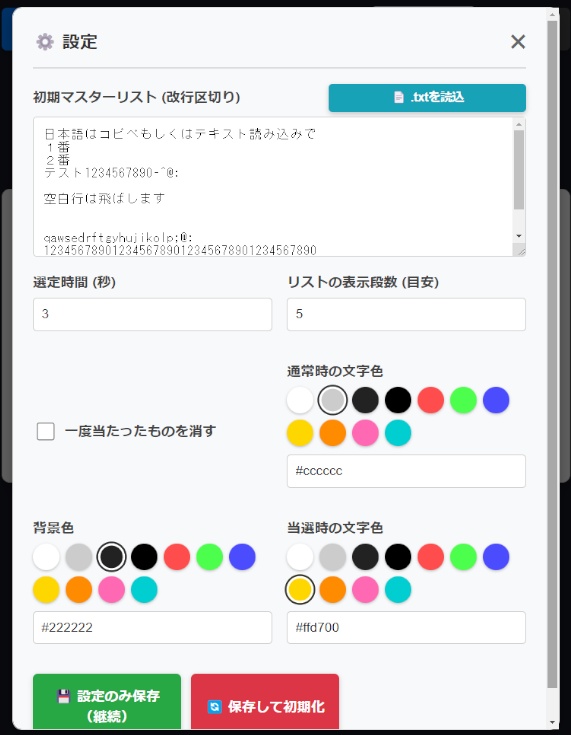This screenshot has height=735, width=571.
Task: Select cyan swatch under 通常時の文字色
Action: (x=398, y=433)
